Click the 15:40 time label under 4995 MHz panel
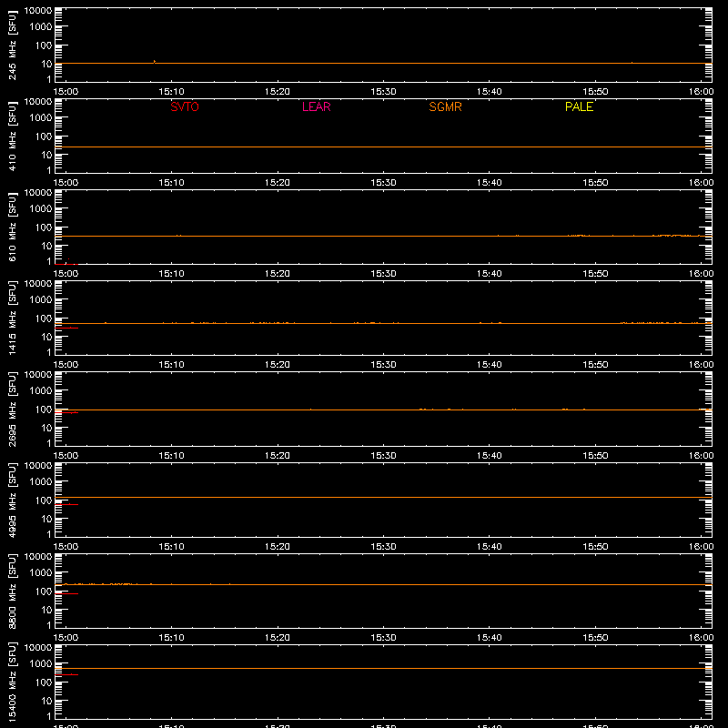728x728 pixels. tap(489, 547)
